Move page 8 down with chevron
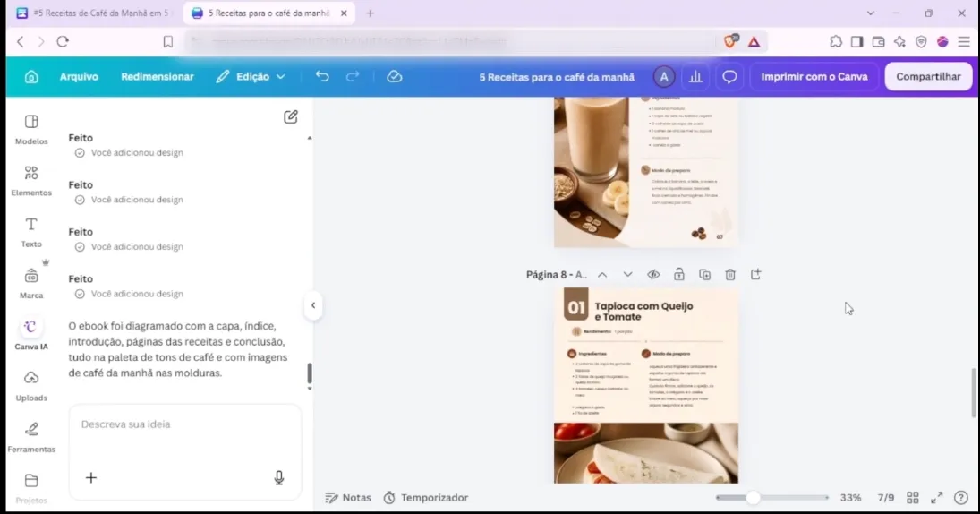This screenshot has height=514, width=980. pyautogui.click(x=627, y=275)
